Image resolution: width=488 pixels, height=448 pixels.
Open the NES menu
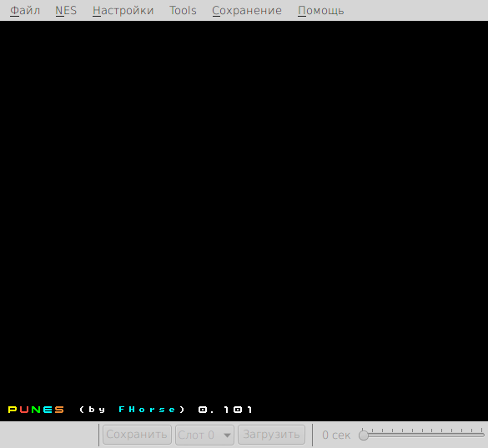coord(66,11)
